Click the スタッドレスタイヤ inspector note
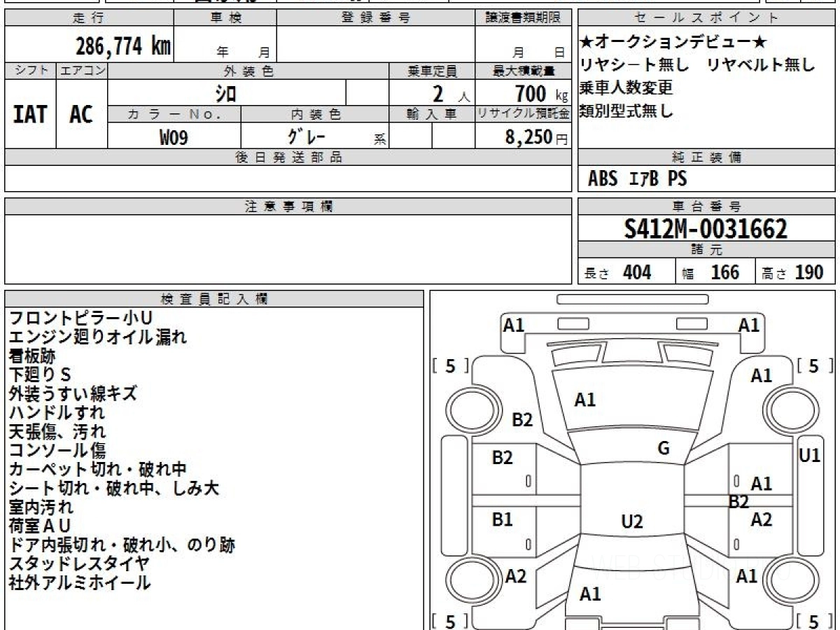Image resolution: width=840 pixels, height=630 pixels. click(79, 563)
